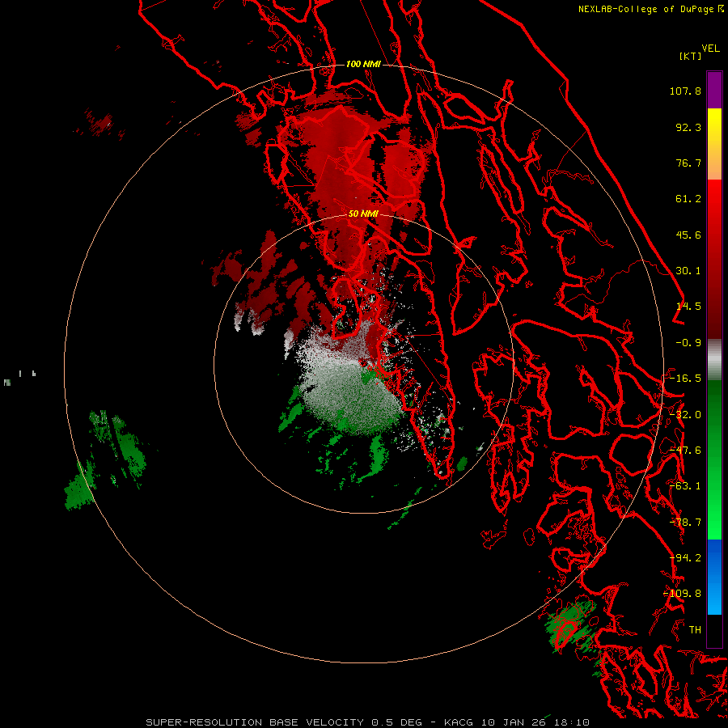The height and width of the screenshot is (728, 728).
Task: Click the 14.5 legend value
Action: 688,307
